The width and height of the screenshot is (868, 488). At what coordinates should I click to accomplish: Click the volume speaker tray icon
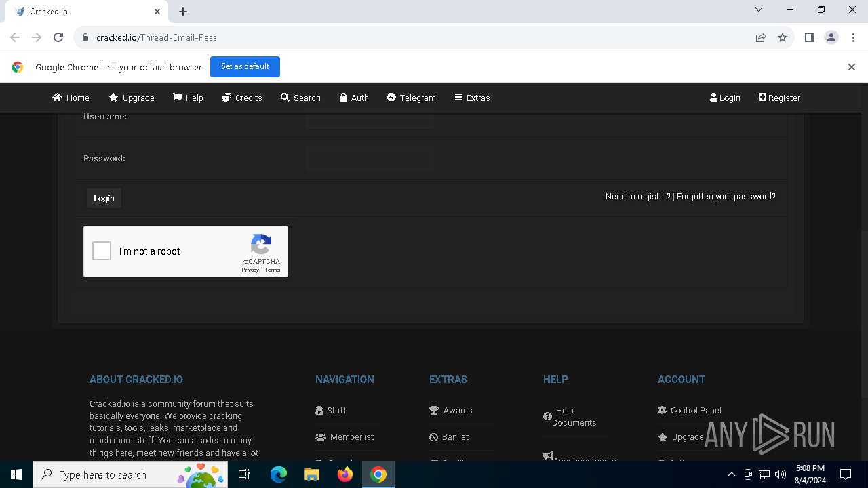(781, 474)
